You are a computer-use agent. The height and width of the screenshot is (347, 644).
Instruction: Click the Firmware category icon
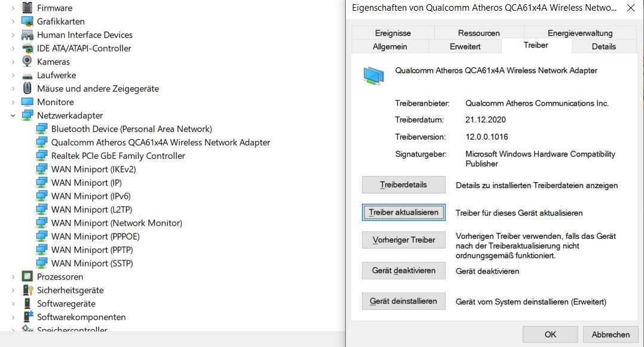pos(27,8)
